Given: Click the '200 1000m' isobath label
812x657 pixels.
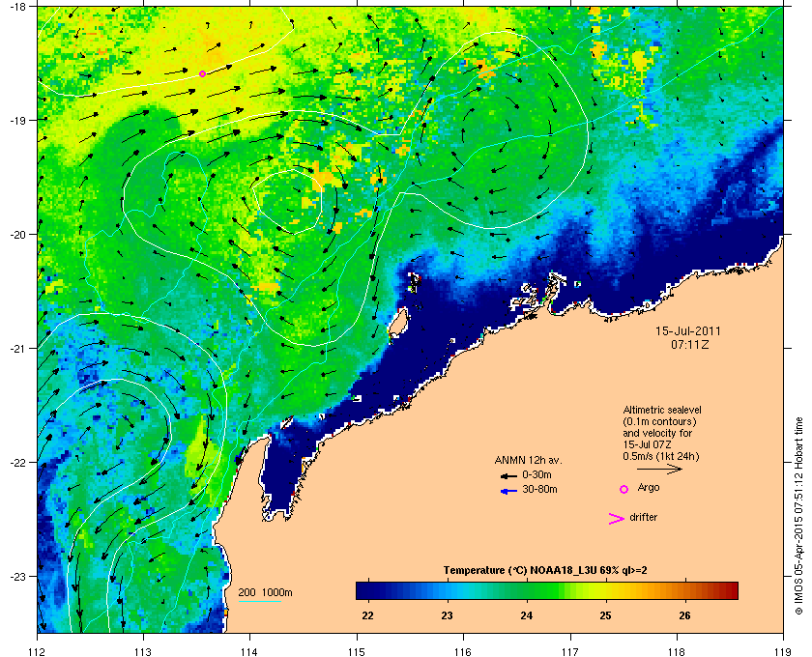Looking at the screenshot, I should point(265,592).
